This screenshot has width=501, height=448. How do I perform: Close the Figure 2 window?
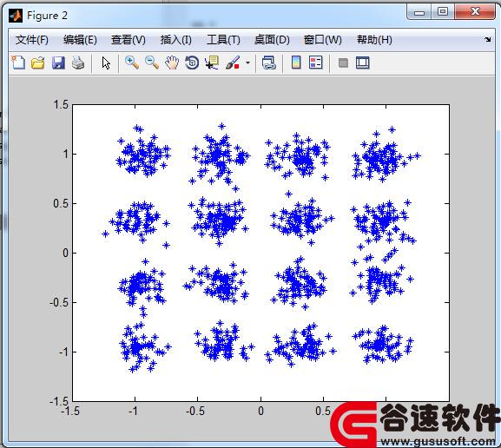pyautogui.click(x=475, y=12)
